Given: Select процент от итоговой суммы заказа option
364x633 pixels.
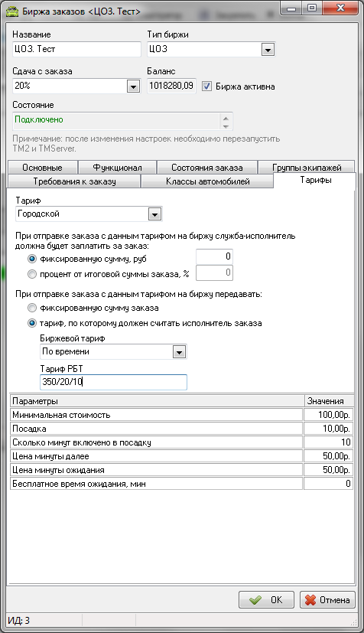Looking at the screenshot, I should [x=32, y=275].
